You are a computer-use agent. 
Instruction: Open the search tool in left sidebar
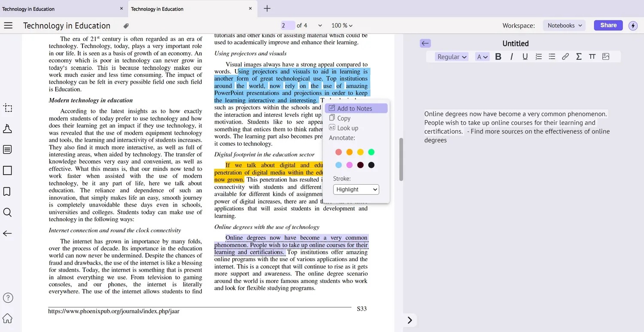click(x=7, y=213)
